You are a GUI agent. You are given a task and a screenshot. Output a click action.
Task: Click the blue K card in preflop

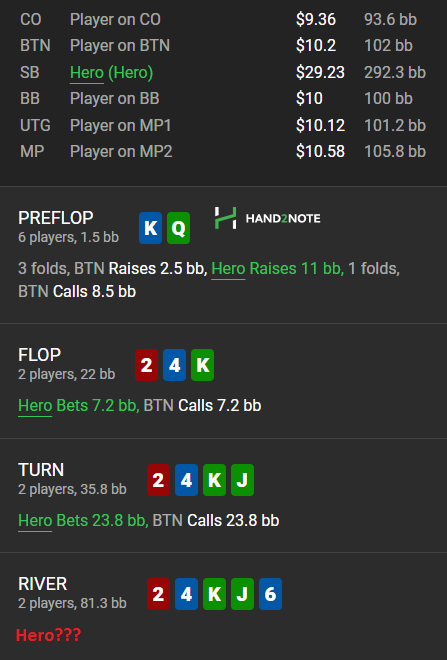tap(151, 228)
